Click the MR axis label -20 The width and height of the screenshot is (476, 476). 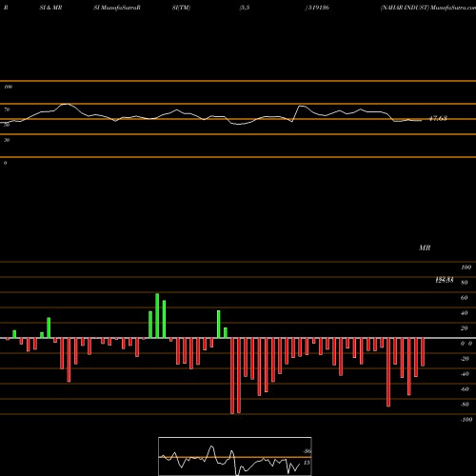point(465,359)
